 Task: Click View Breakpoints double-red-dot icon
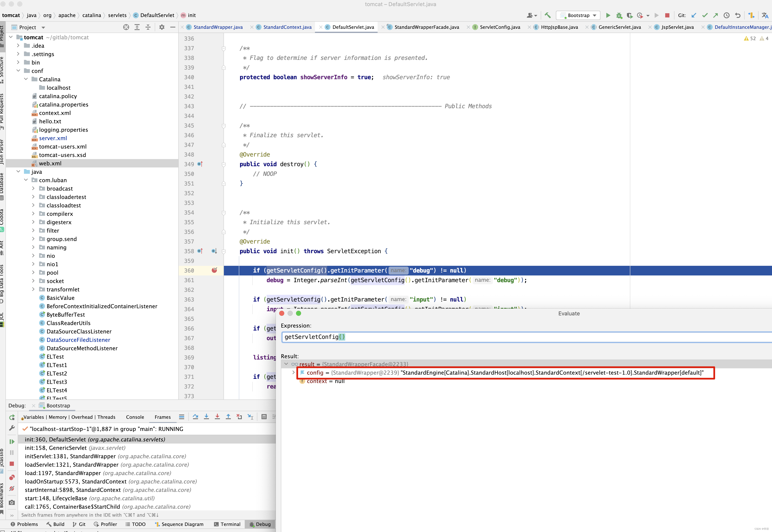[x=12, y=477]
